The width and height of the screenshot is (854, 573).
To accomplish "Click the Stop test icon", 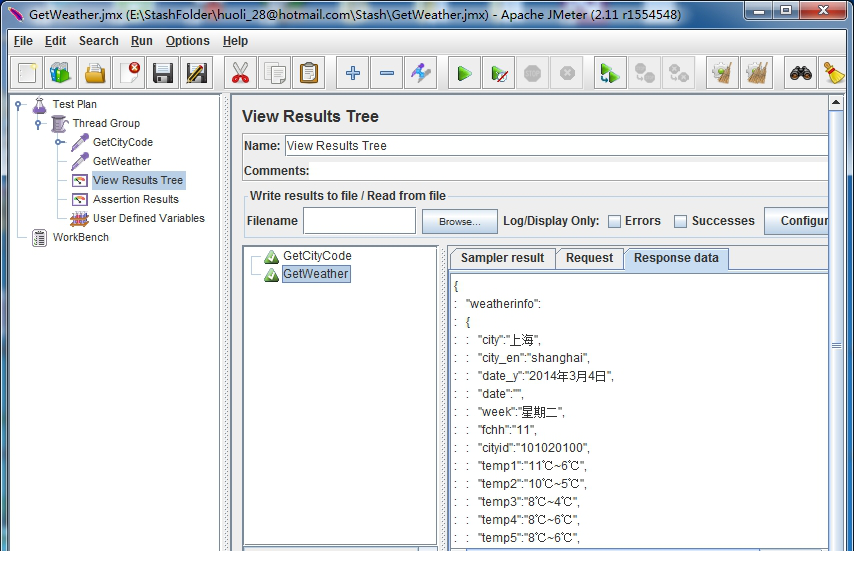I will [x=532, y=73].
